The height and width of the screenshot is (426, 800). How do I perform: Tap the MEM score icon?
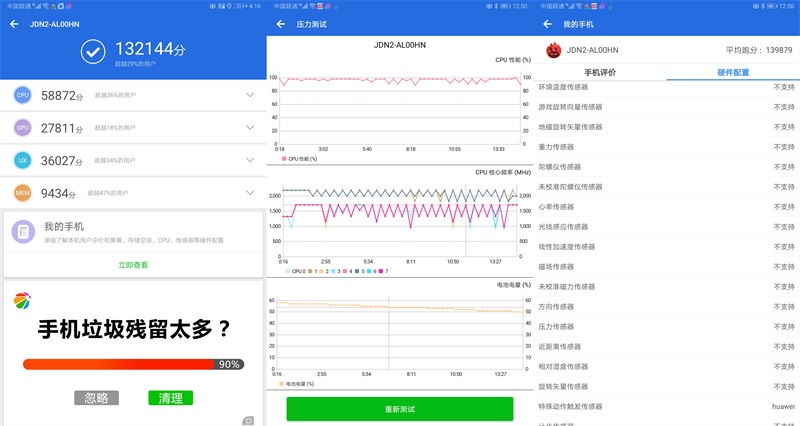pos(22,193)
